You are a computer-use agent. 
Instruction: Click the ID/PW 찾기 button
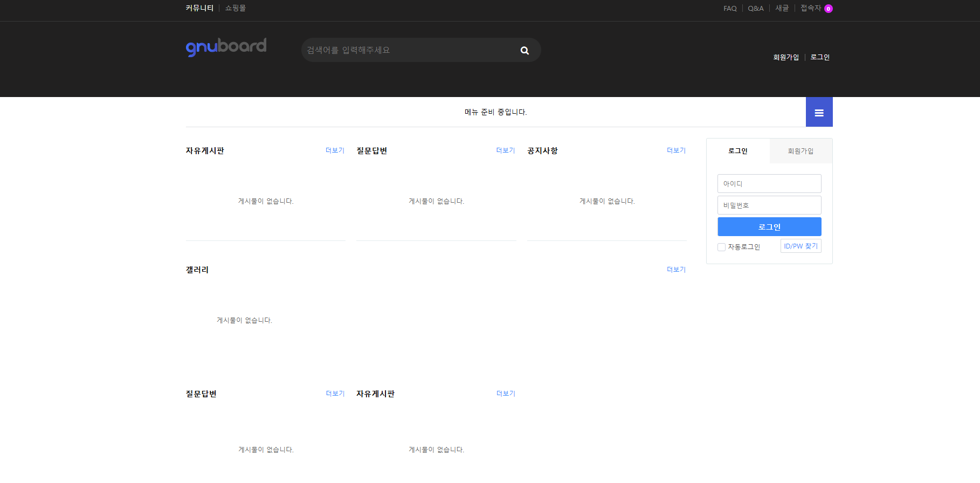800,246
